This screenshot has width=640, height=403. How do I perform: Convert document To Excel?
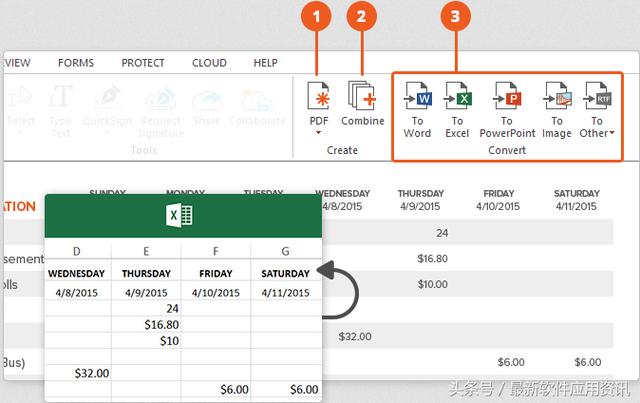click(x=457, y=110)
